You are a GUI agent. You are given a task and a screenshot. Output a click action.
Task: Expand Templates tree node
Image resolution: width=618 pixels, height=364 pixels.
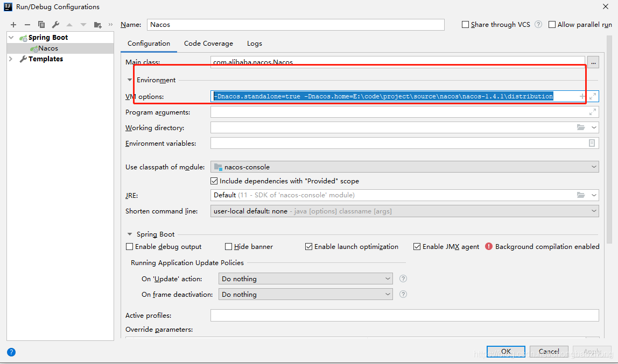[11, 59]
